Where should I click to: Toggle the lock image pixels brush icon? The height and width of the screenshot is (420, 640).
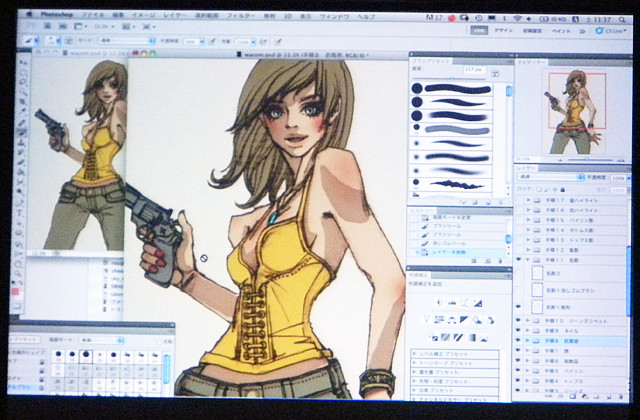(547, 189)
